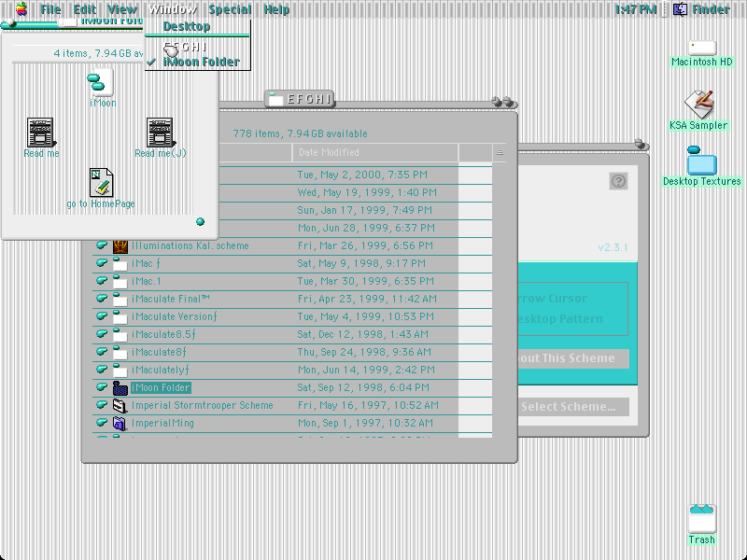Viewport: 747px width, 560px height.
Task: Expand the Illuminations Kal. scheme row
Action: (102, 245)
